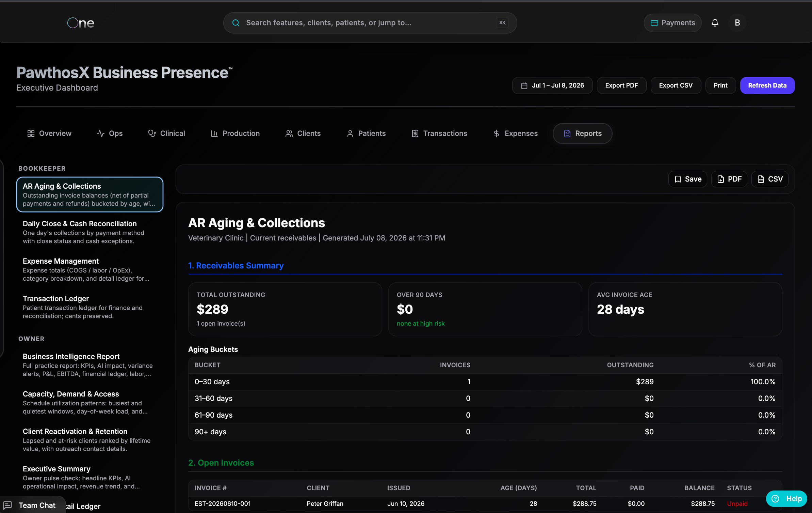Viewport: 812px width, 513px height.
Task: Click the calendar icon in date range
Action: coord(524,85)
